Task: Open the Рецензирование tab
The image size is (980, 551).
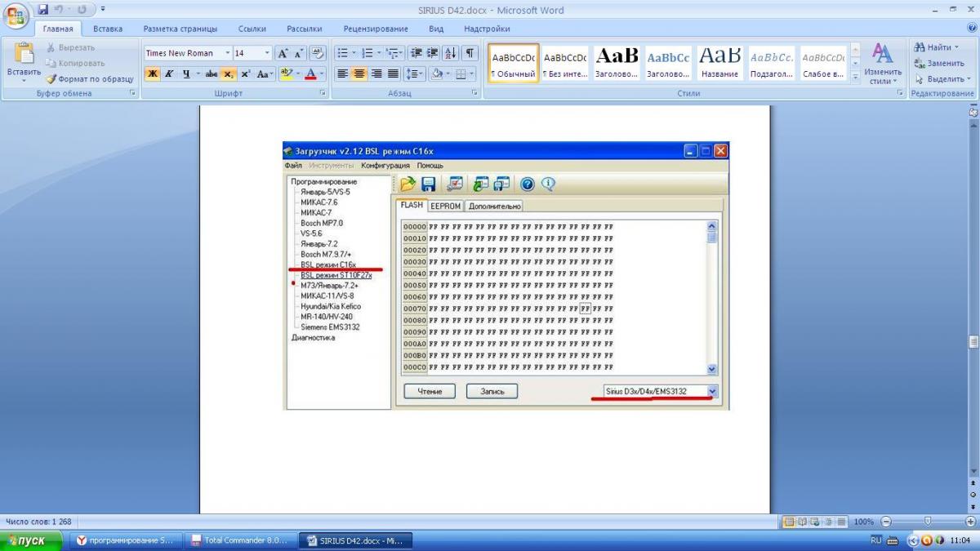Action: pos(376,29)
